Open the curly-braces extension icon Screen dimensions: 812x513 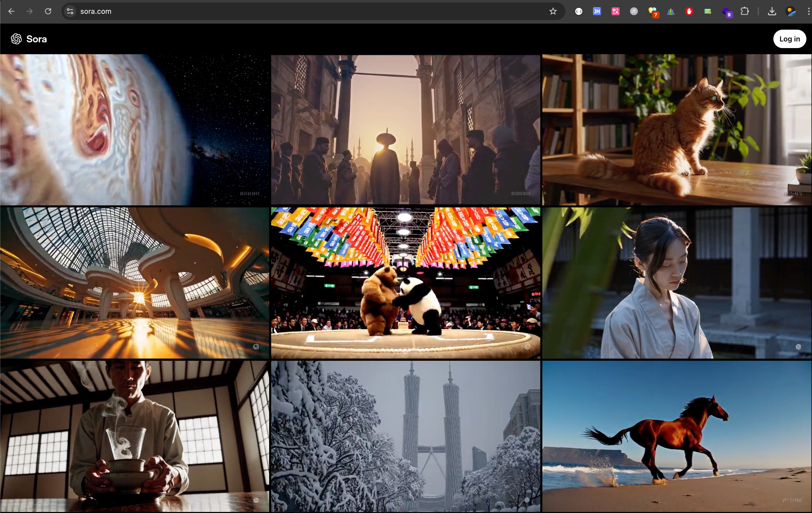(x=579, y=12)
